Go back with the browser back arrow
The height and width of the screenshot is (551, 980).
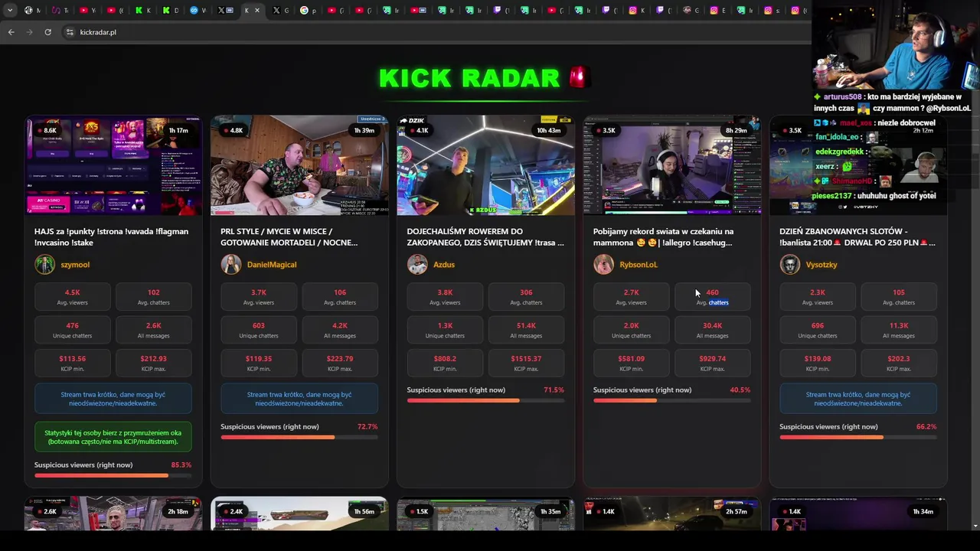(11, 32)
